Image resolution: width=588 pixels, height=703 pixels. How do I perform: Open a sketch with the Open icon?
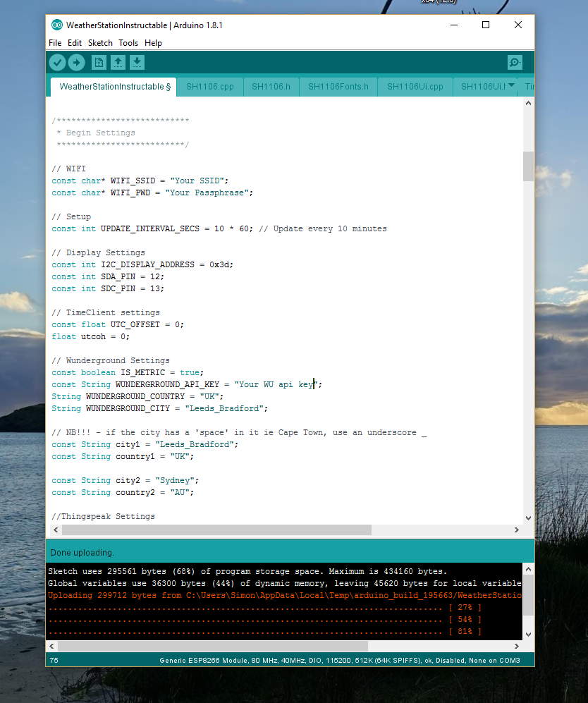coord(118,62)
